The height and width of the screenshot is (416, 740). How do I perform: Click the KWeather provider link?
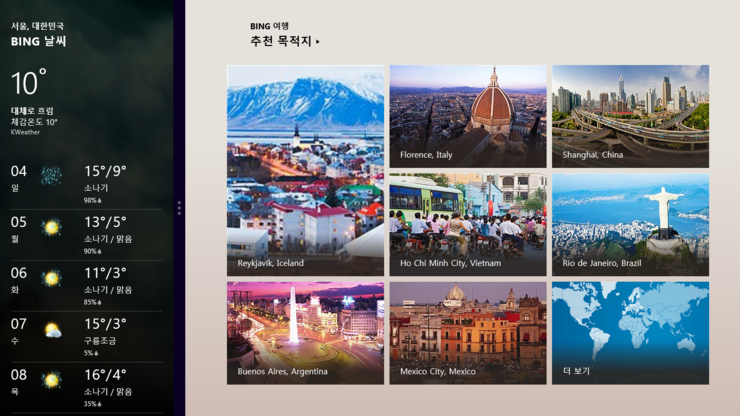tap(26, 132)
